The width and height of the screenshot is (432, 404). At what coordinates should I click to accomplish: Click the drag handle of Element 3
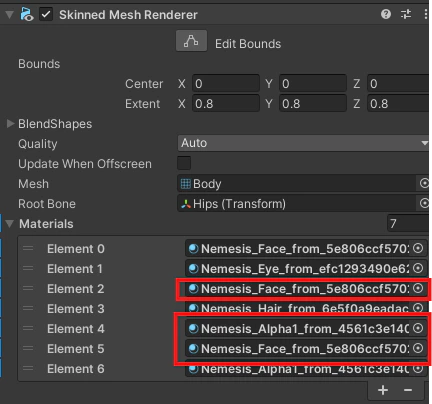[28, 309]
